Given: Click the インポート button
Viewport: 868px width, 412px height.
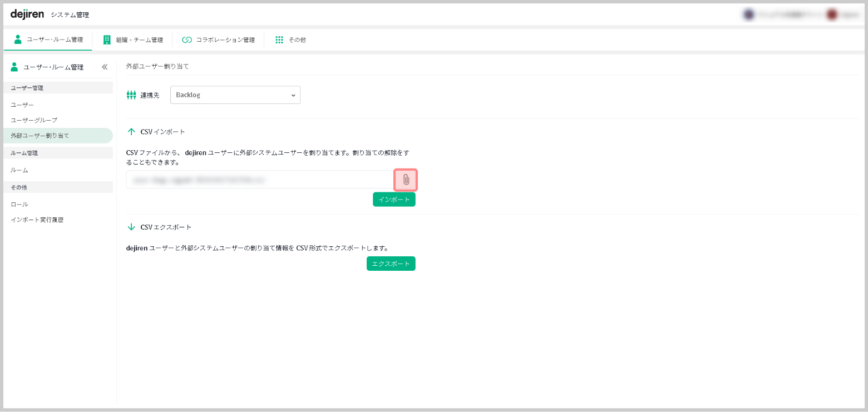Looking at the screenshot, I should pos(394,200).
